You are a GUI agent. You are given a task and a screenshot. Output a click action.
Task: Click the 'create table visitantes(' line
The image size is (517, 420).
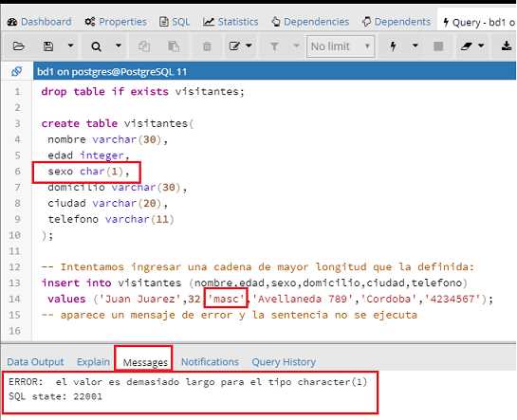(118, 123)
